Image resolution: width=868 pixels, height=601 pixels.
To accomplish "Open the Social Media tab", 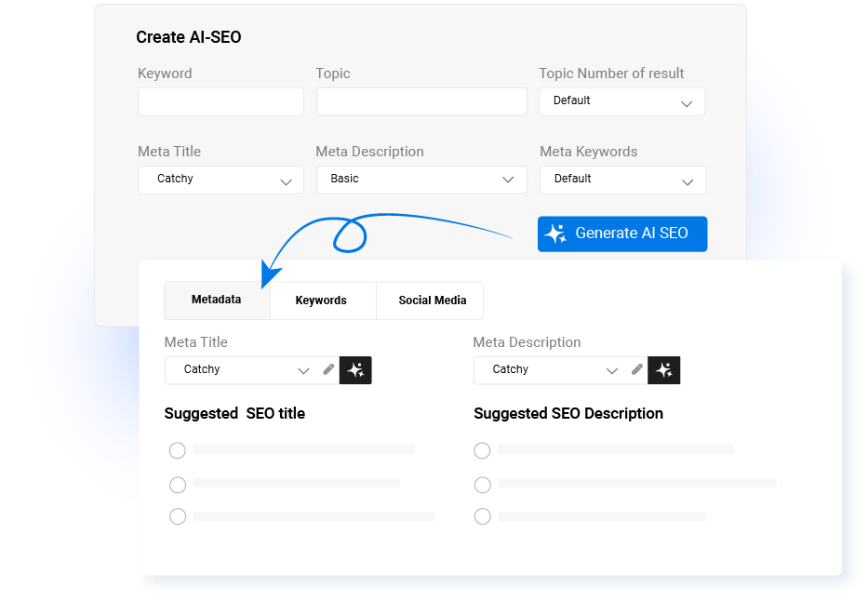I will pos(432,300).
